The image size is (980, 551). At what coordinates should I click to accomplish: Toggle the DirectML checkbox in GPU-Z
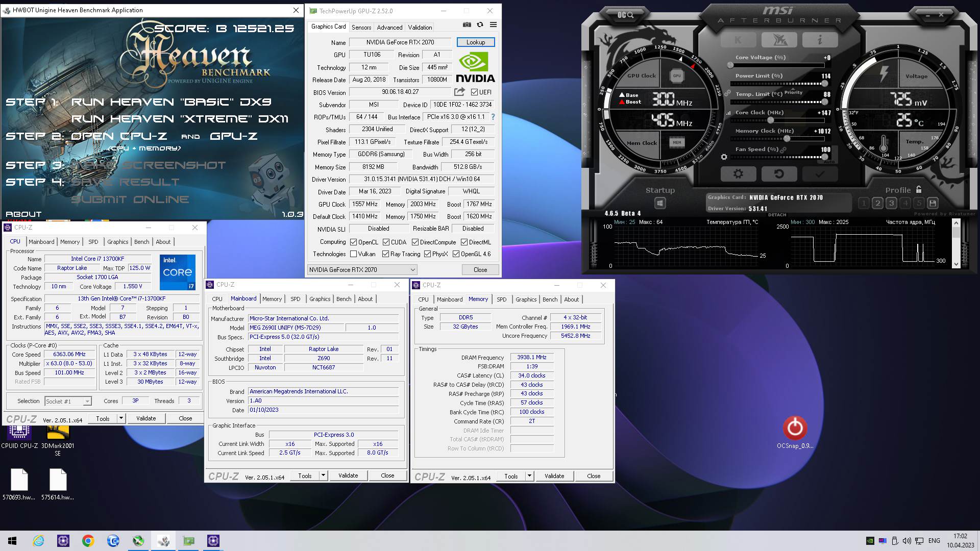pos(464,242)
